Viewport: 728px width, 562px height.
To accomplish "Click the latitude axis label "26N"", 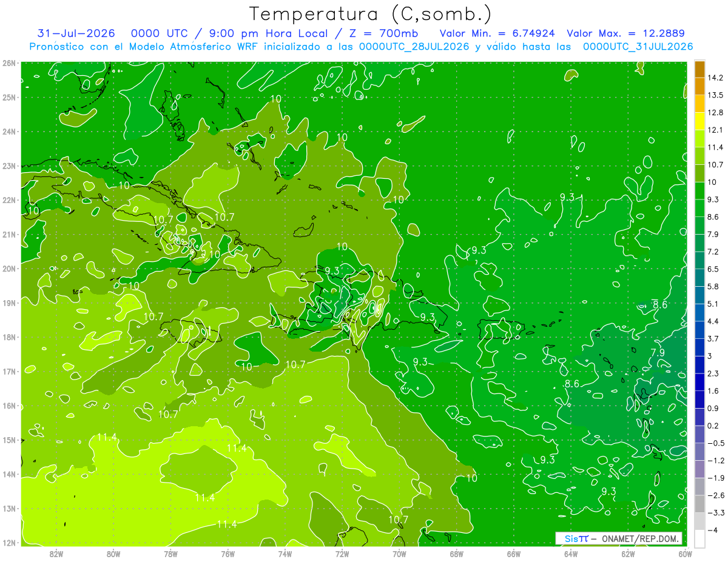I will point(9,63).
